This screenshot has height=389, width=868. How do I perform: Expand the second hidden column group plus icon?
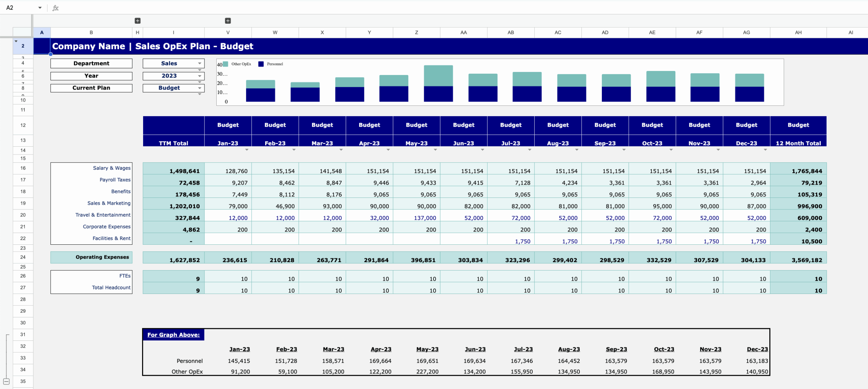pyautogui.click(x=228, y=21)
